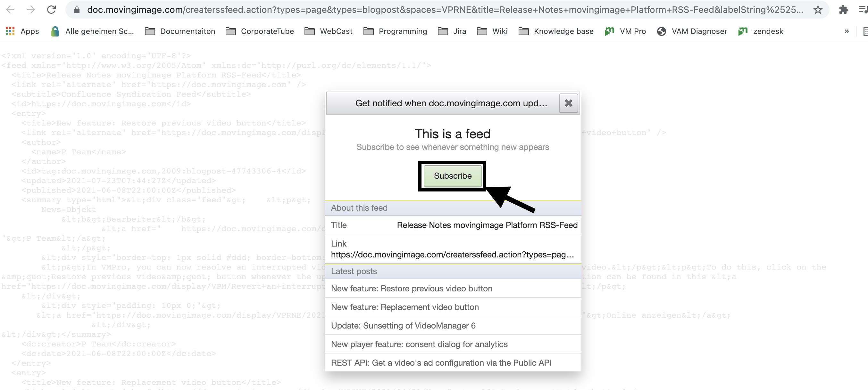Bookmark this page with the star icon
Viewport: 868px width, 390px height.
[818, 10]
